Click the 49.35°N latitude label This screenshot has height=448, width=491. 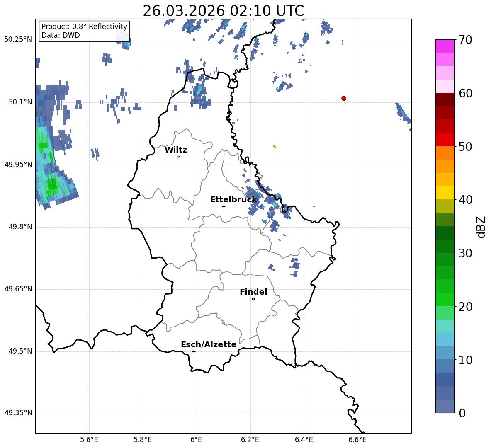(18, 413)
